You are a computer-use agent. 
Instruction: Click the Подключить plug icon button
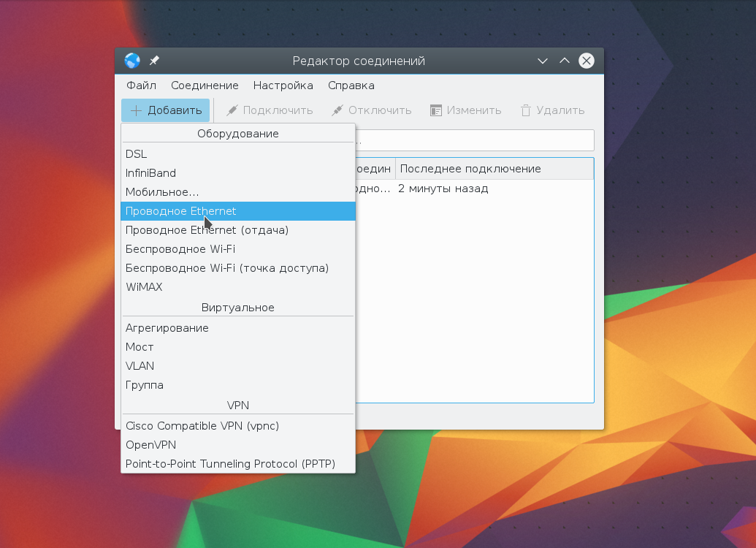click(x=270, y=110)
